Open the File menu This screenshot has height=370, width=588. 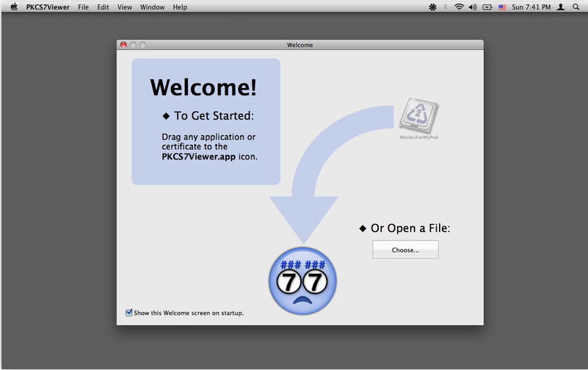point(84,7)
